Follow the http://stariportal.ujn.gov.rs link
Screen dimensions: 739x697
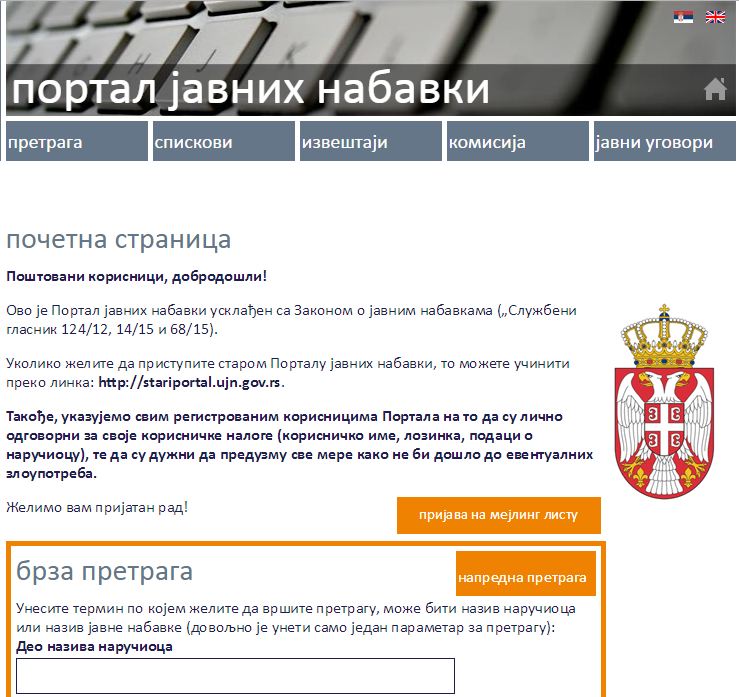tap(190, 382)
